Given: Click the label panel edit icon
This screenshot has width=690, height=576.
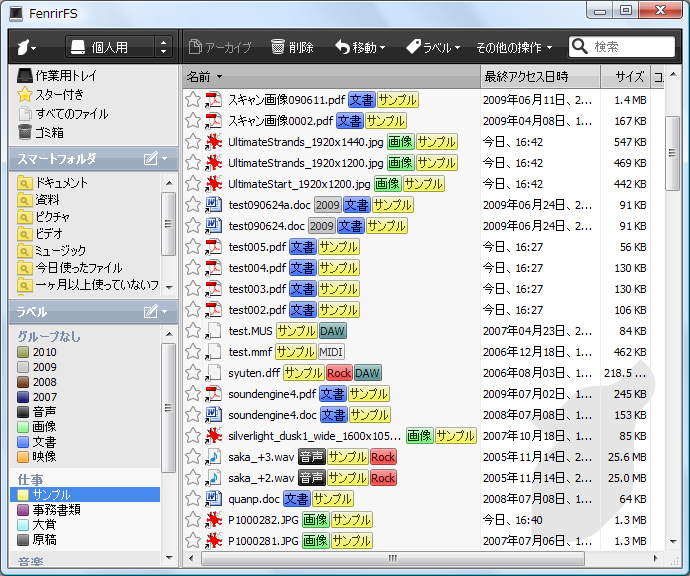Looking at the screenshot, I should point(150,312).
